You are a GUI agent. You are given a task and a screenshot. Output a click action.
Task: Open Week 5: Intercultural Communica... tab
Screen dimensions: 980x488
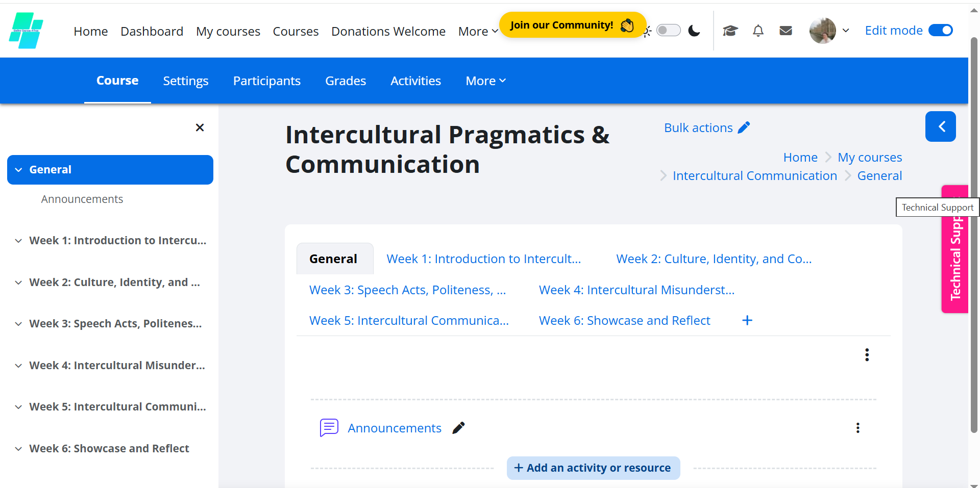pos(409,321)
